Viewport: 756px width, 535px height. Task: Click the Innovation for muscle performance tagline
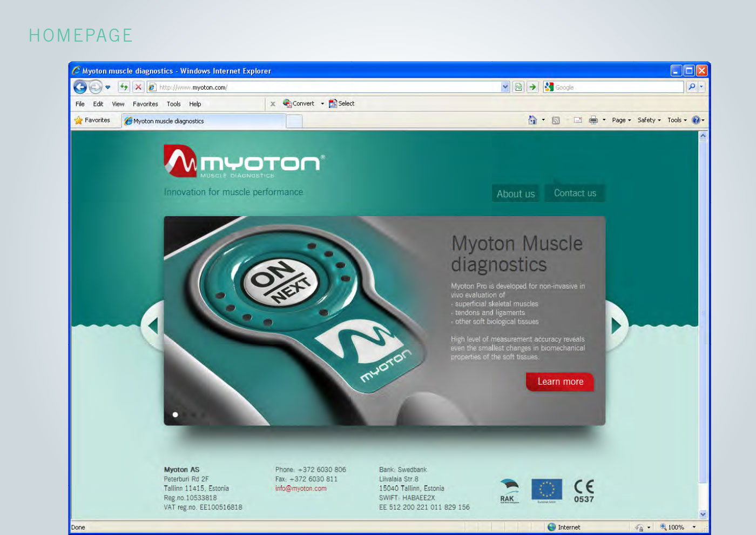pyautogui.click(x=233, y=192)
